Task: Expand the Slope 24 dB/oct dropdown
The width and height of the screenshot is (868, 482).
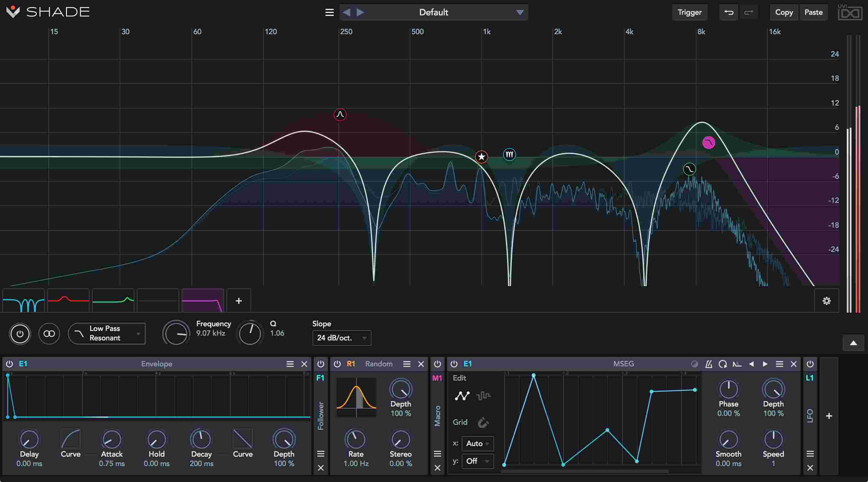Action: click(x=341, y=338)
